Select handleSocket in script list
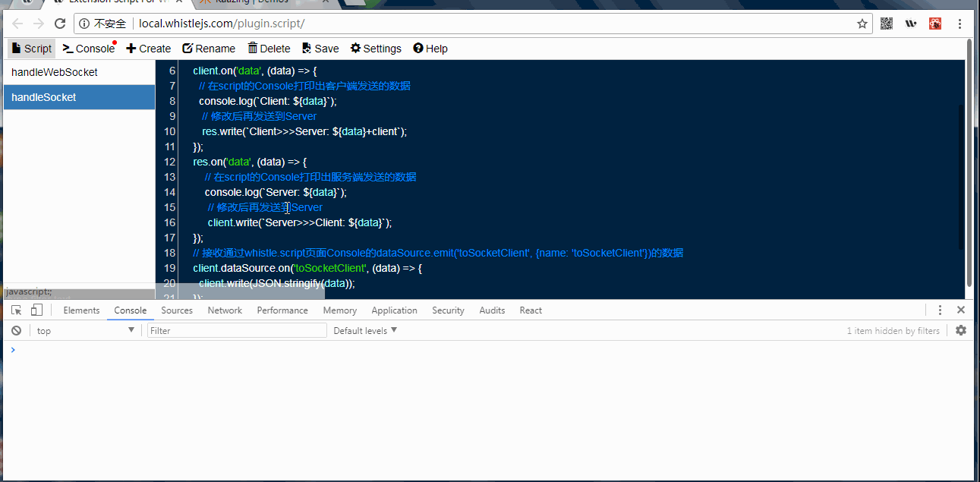Screen dimensions: 980x482 [x=80, y=97]
